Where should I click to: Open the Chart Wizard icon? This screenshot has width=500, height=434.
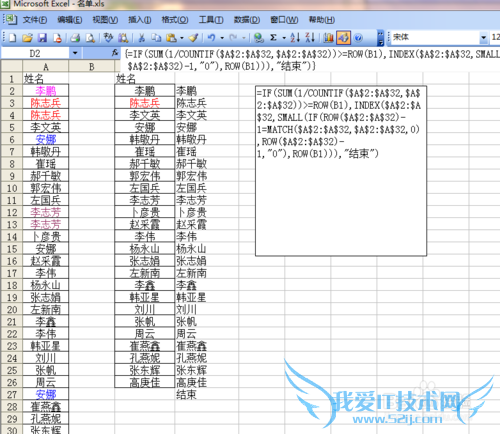click(x=328, y=38)
